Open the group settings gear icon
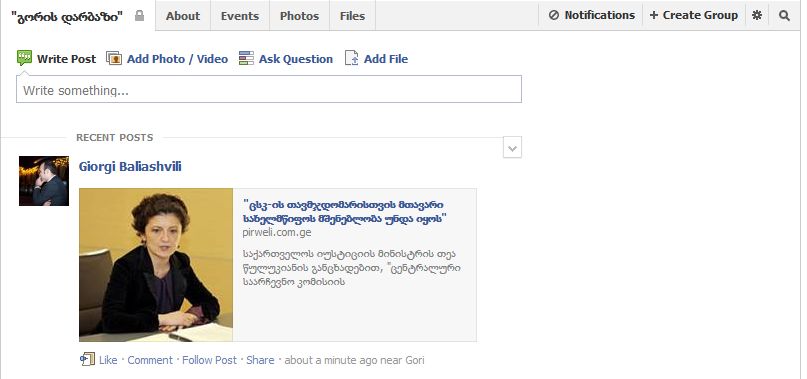The image size is (807, 379). click(757, 15)
